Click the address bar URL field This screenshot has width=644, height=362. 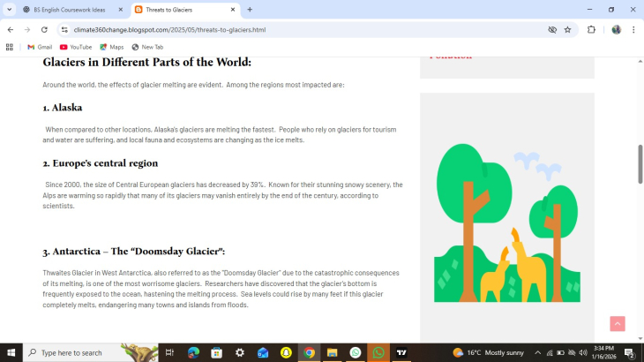(300, 29)
